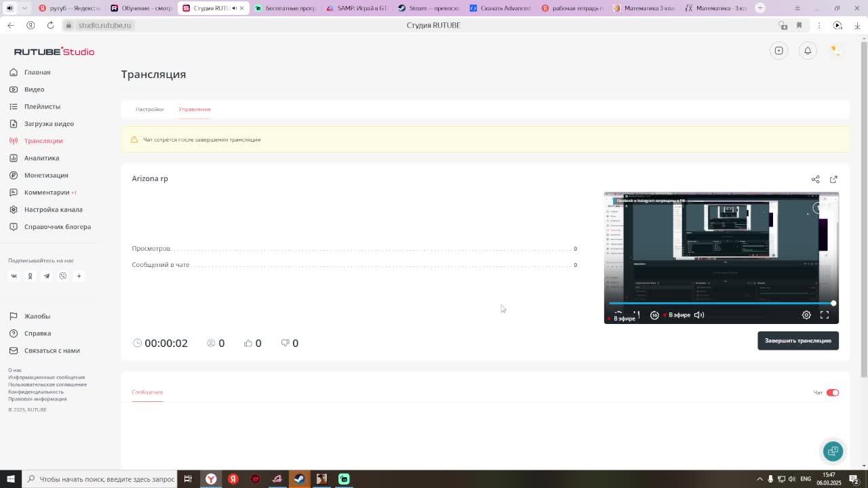Click the add video icon in header
This screenshot has height=488, width=868.
tap(779, 51)
